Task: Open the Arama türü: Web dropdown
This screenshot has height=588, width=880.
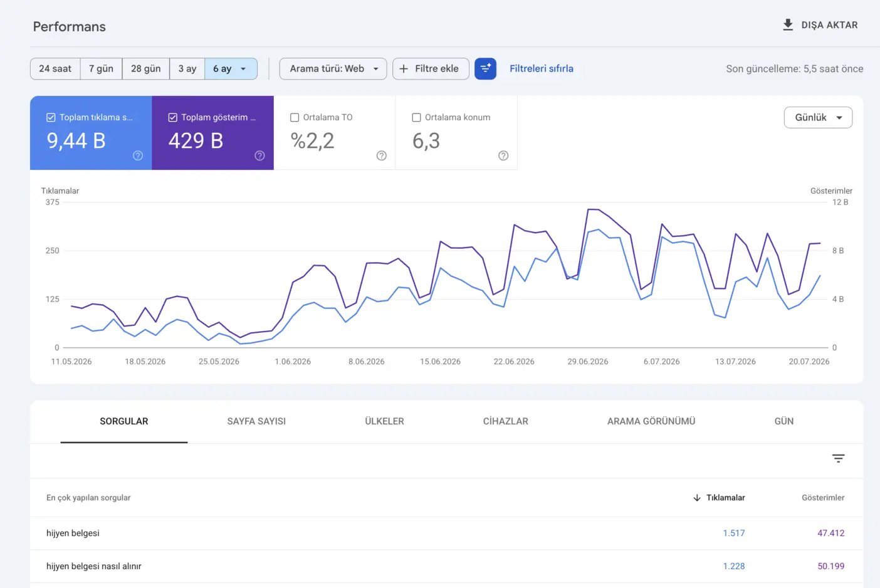Action: pyautogui.click(x=333, y=68)
